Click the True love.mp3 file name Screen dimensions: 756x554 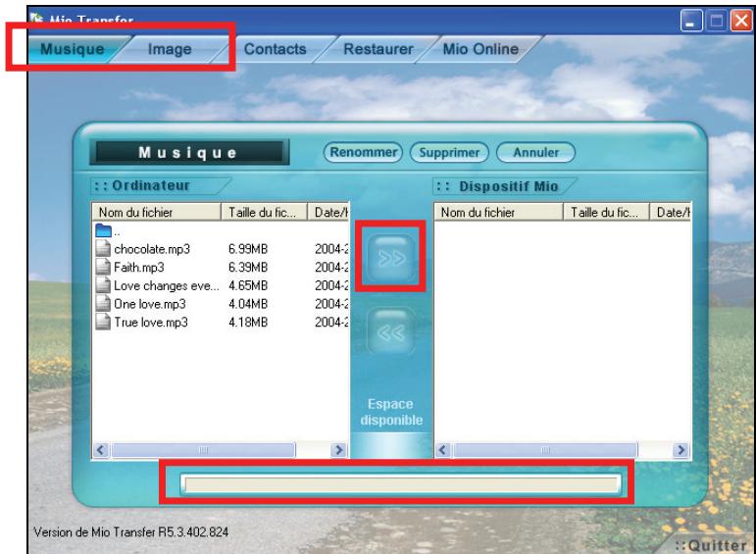click(150, 323)
